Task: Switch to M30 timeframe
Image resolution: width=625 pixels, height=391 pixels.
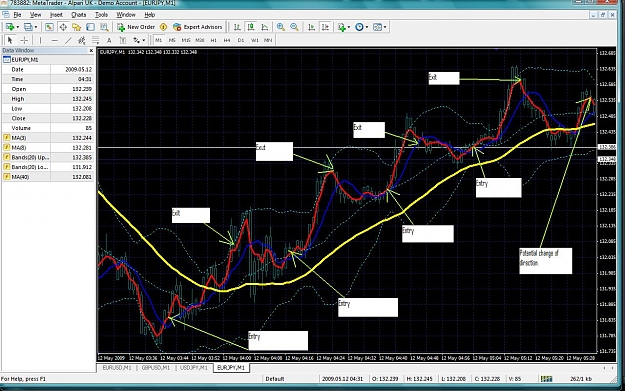Action: 200,40
